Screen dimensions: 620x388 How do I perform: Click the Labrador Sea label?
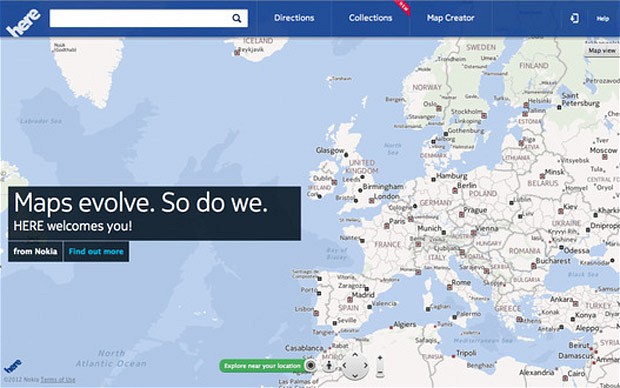coord(41,121)
